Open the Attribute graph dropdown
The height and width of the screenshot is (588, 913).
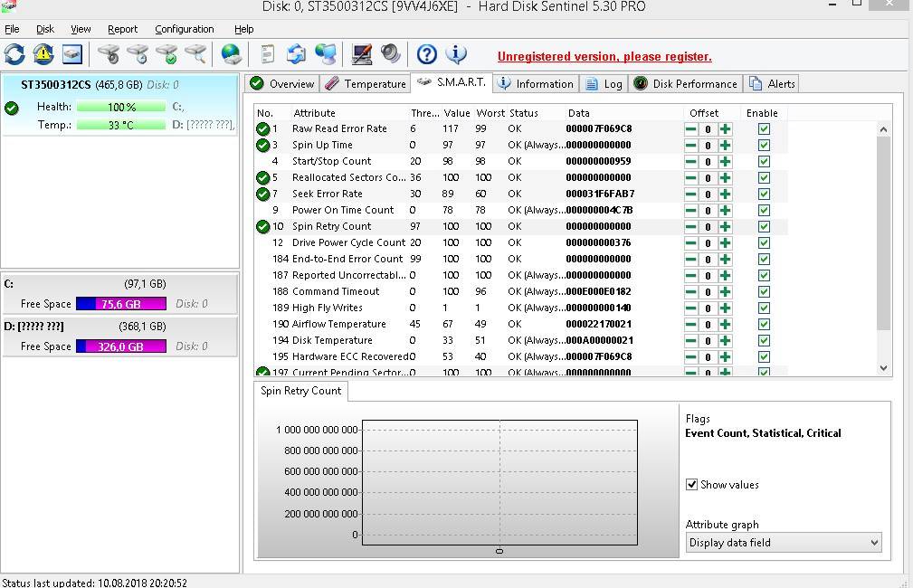[783, 543]
